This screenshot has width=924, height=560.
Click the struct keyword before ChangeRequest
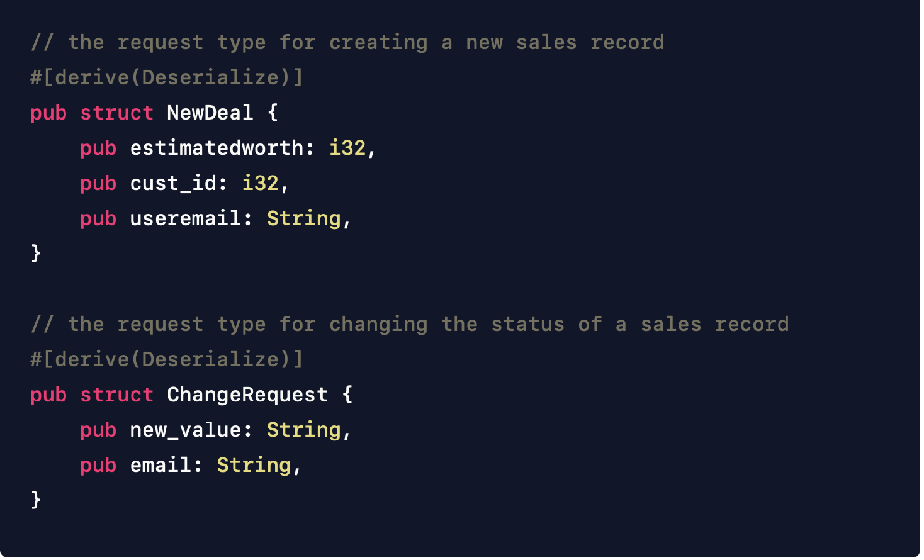[116, 395]
